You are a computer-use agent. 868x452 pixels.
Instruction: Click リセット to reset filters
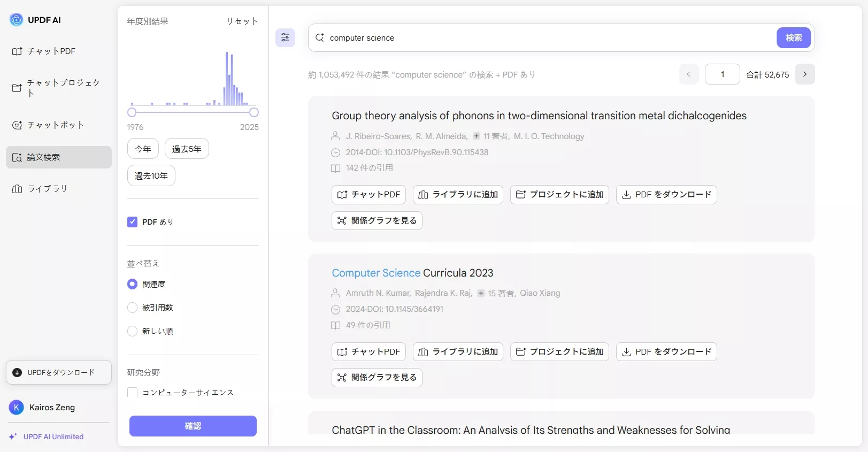click(x=242, y=21)
